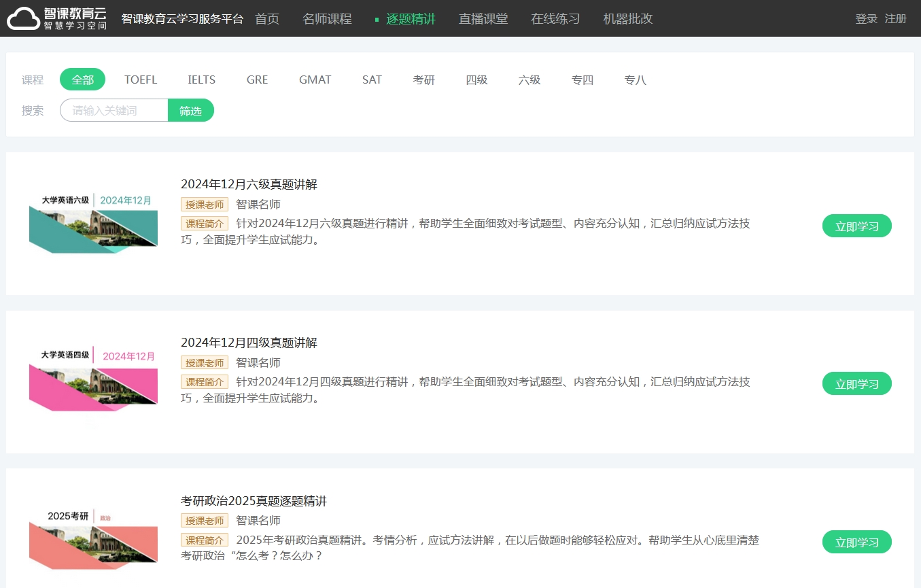Open the 大学英语六级 course thumbnail
921x588 pixels.
93,224
